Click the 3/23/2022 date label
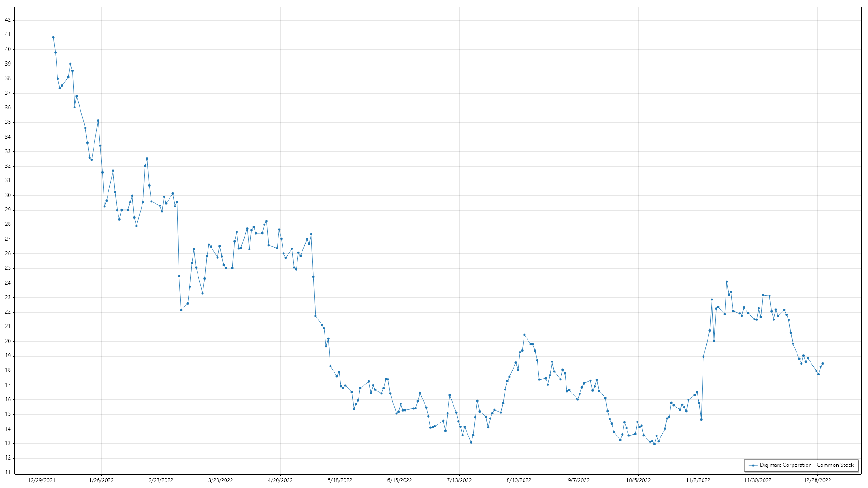 click(221, 480)
